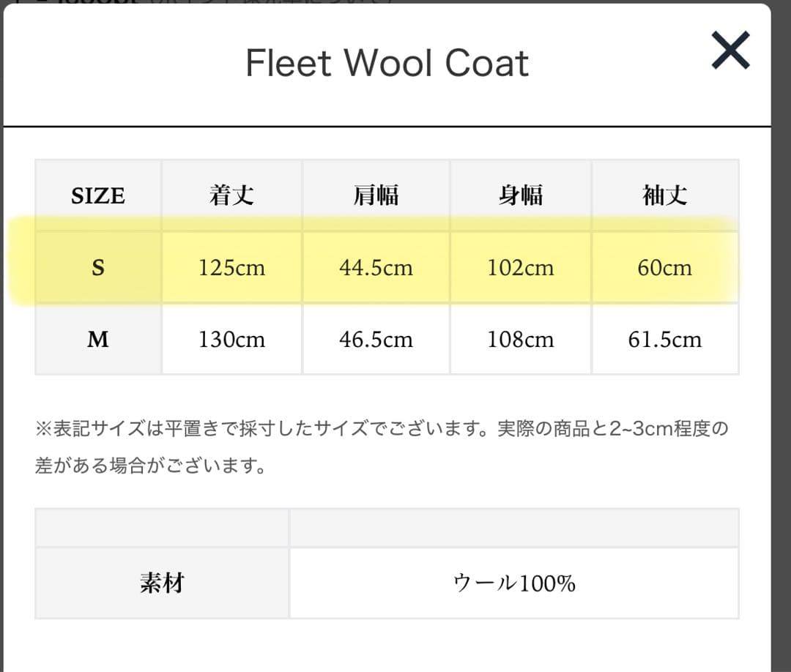The width and height of the screenshot is (791, 672).
Task: Select the ウール100% material value
Action: [x=515, y=583]
